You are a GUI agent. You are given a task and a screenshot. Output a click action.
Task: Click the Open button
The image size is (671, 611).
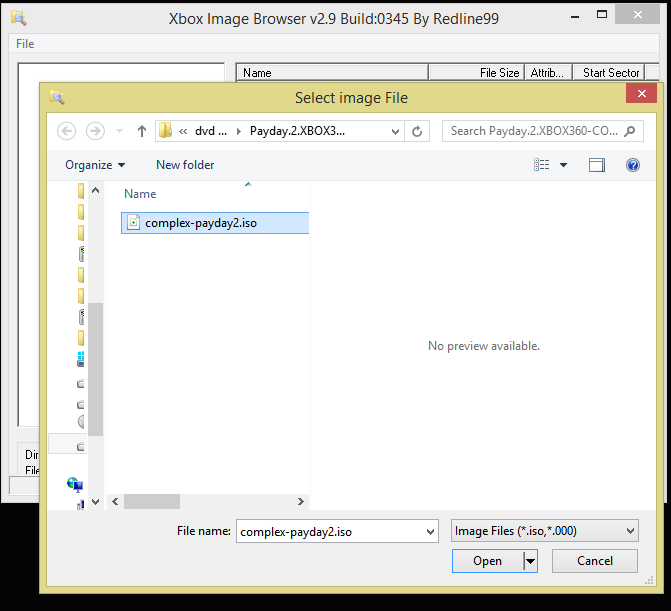pos(487,561)
